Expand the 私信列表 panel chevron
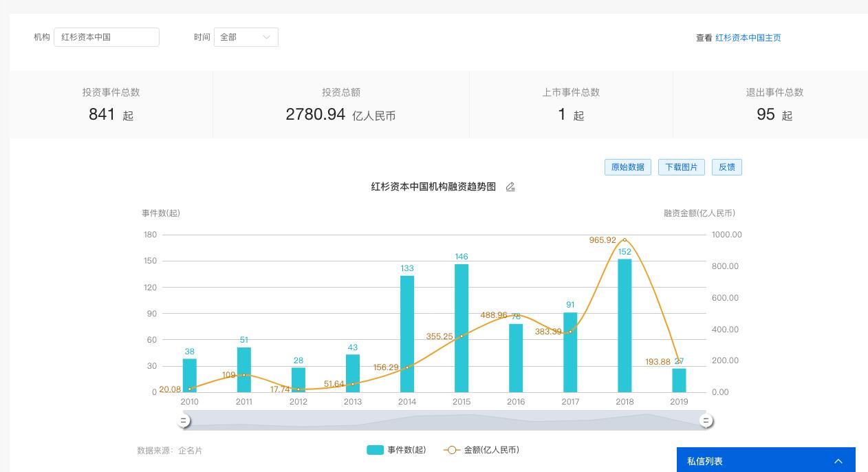This screenshot has width=868, height=472. point(838,461)
